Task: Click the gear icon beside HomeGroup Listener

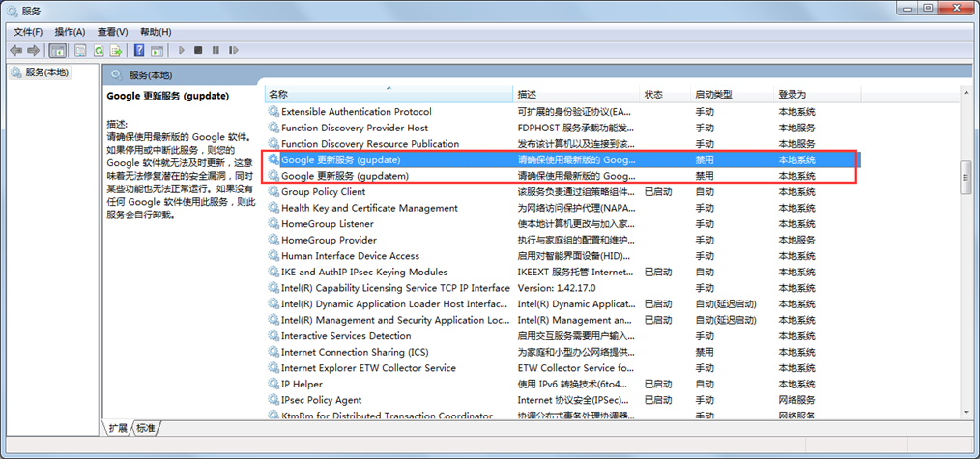Action: (274, 223)
